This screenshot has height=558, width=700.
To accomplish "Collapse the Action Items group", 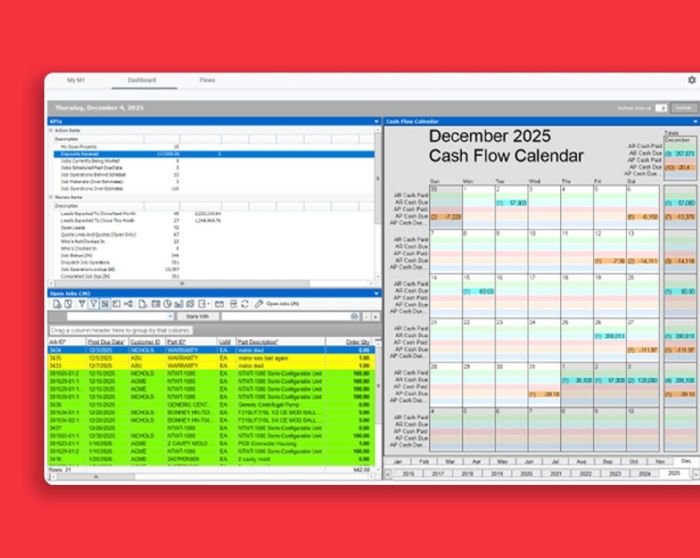I will pos(51,130).
